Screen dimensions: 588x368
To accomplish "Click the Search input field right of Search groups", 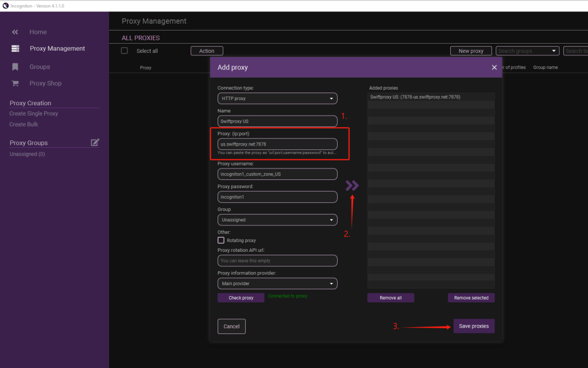I will point(575,51).
